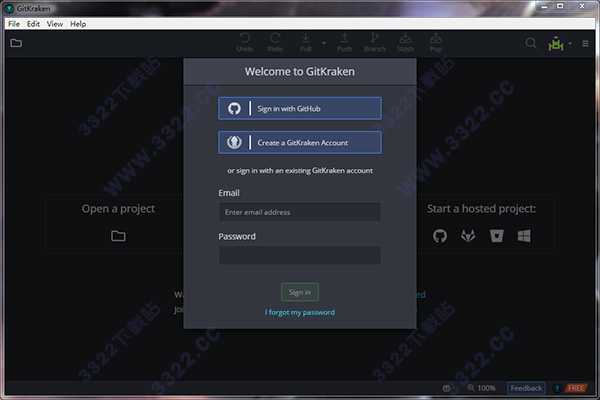This screenshot has width=600, height=400.
Task: Focus the Password input field
Action: click(x=300, y=255)
